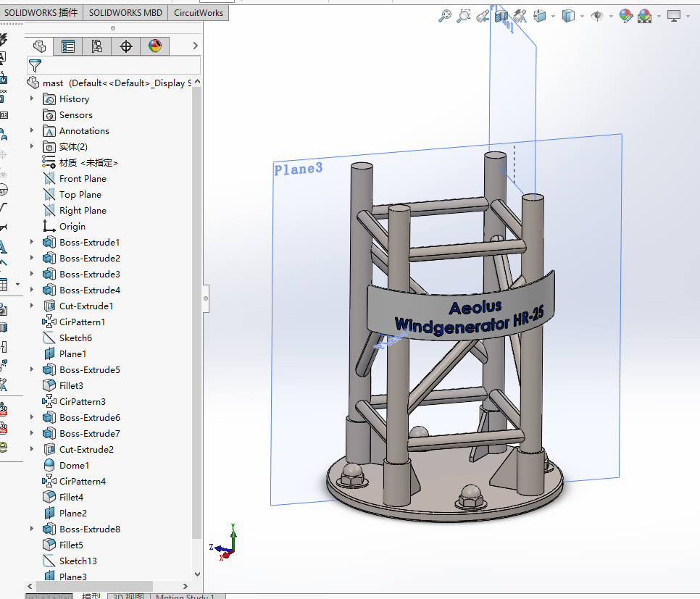The height and width of the screenshot is (599, 700).
Task: Open Dynamic Annotation Views
Action: click(520, 16)
